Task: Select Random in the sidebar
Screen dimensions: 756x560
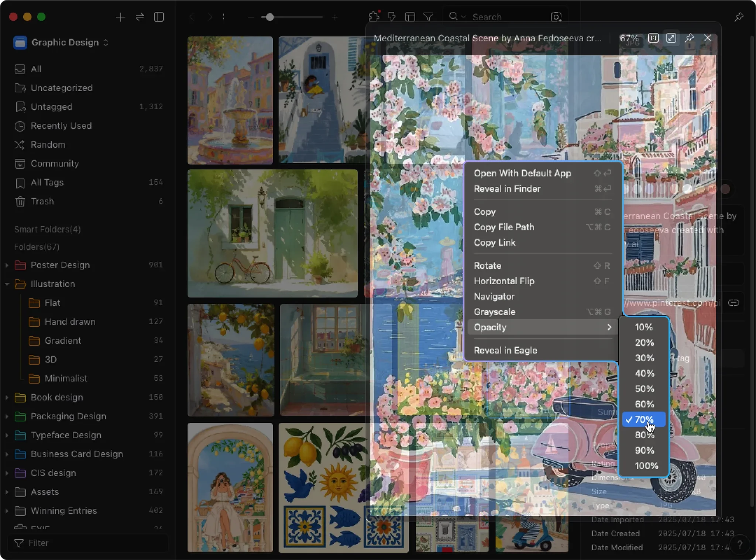Action: point(89,144)
